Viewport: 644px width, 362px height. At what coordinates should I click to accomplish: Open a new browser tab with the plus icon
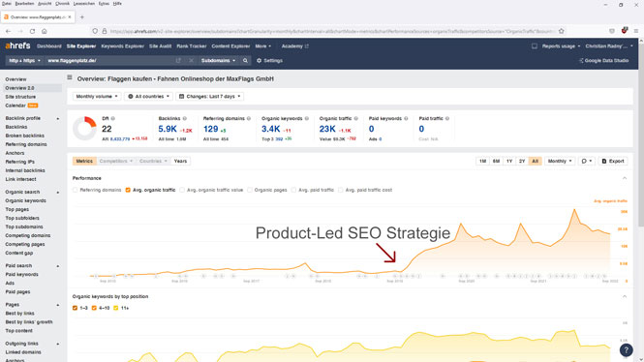click(x=82, y=17)
